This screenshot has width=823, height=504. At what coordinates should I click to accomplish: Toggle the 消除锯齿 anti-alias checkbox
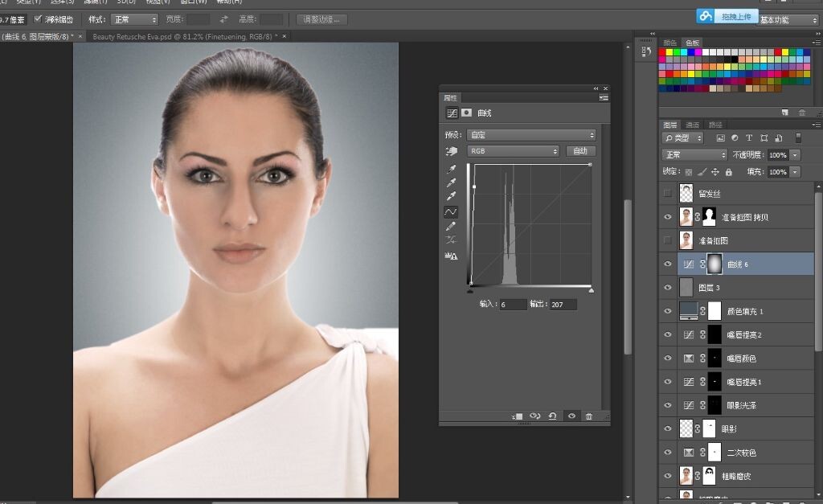click(x=38, y=19)
